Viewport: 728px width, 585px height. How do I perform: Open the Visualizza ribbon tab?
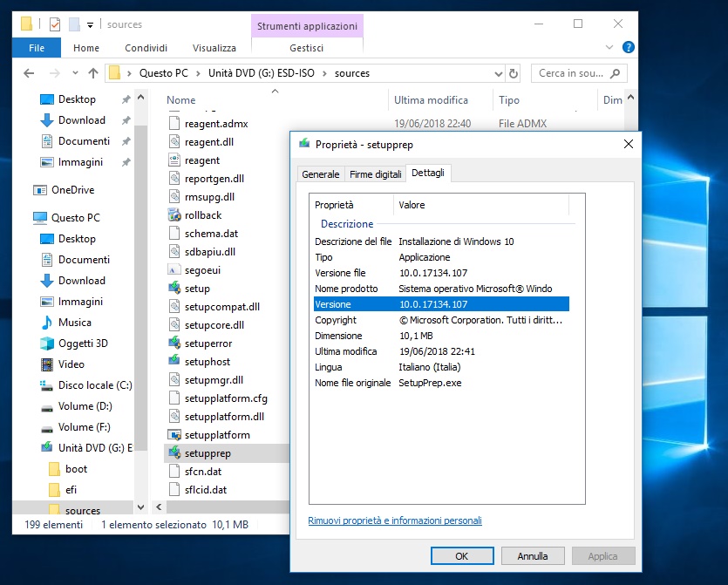click(214, 48)
